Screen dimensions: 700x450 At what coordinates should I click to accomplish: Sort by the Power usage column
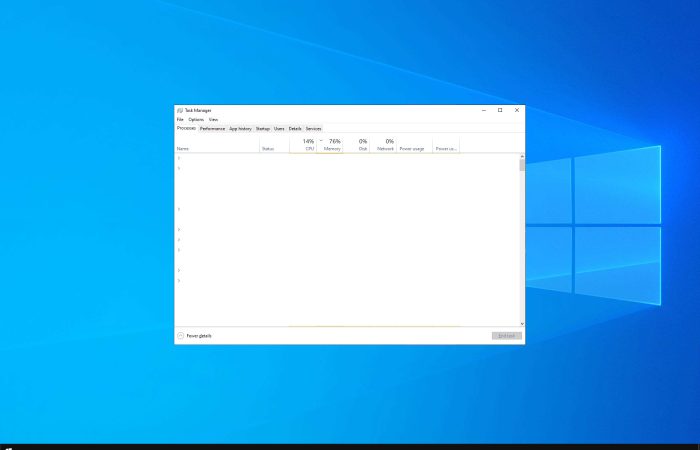[x=414, y=145]
